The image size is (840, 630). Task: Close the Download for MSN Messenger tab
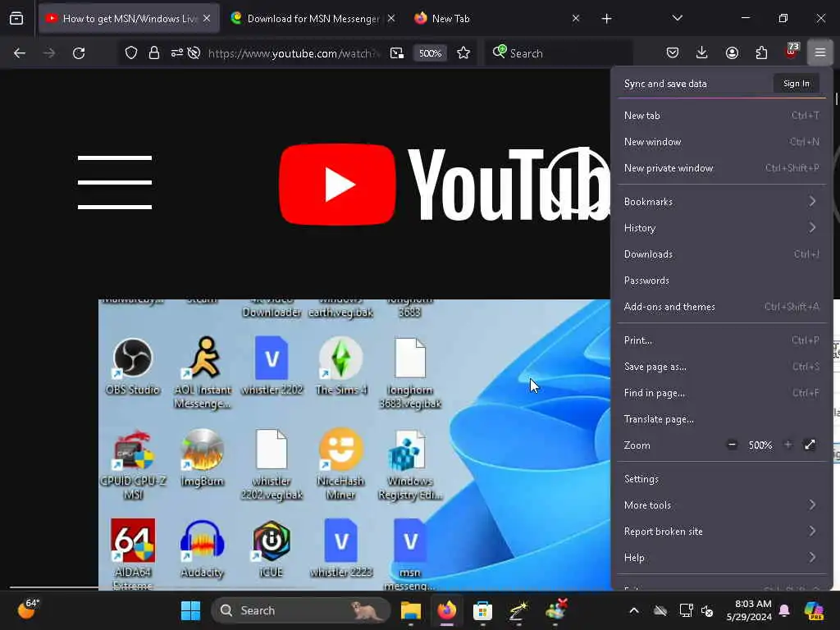click(391, 18)
